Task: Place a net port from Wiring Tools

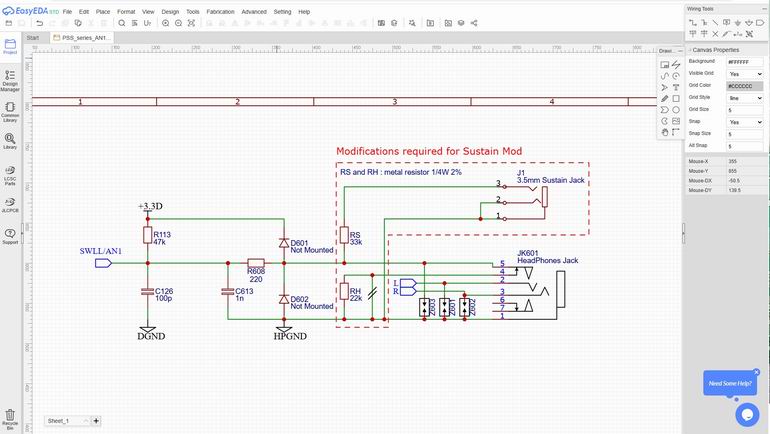Action: pos(760,23)
